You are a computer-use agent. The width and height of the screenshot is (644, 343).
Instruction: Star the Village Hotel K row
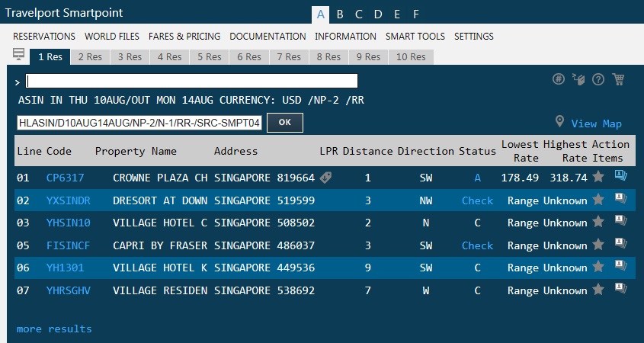[x=598, y=267]
